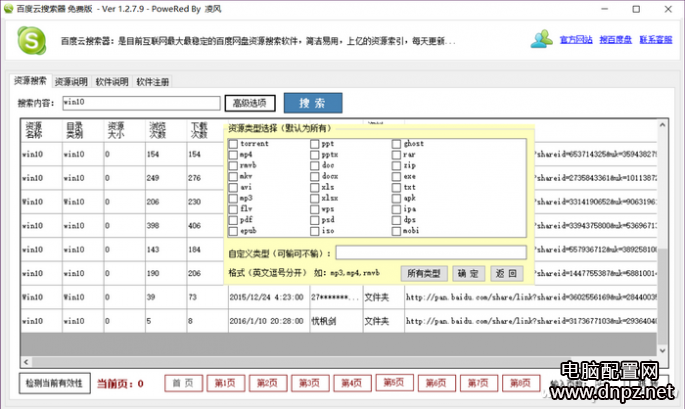Viewport: 685px width, 409px height.
Task: Click the horizontal scrollbar left arrow
Action: point(26,362)
